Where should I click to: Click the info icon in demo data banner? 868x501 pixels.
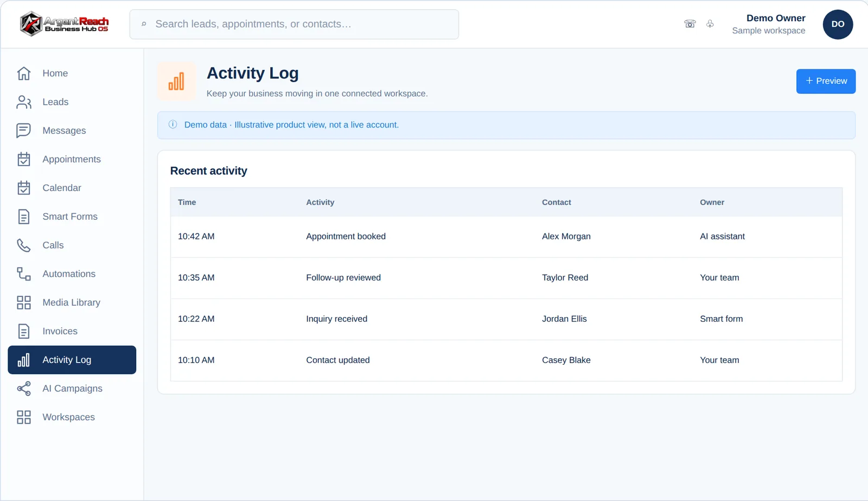(x=173, y=124)
